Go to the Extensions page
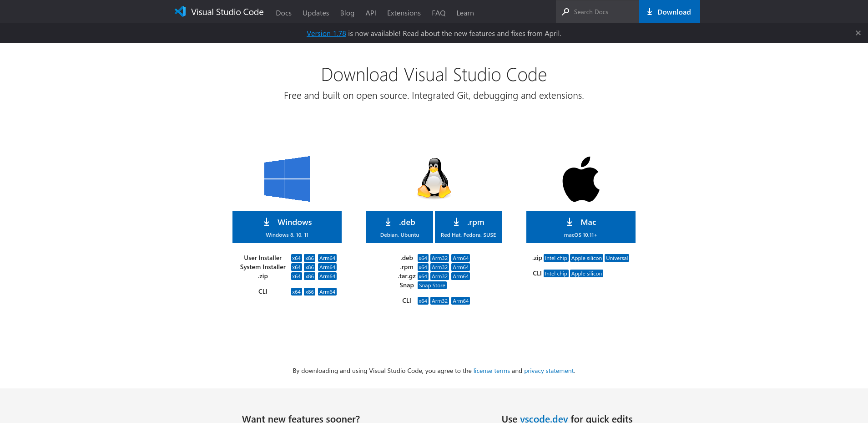The image size is (868, 423). pos(404,13)
